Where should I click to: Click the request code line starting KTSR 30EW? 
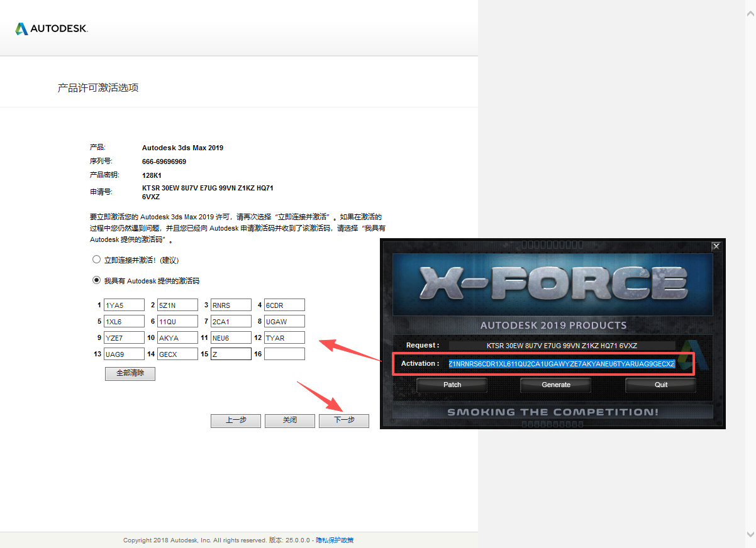pos(208,189)
